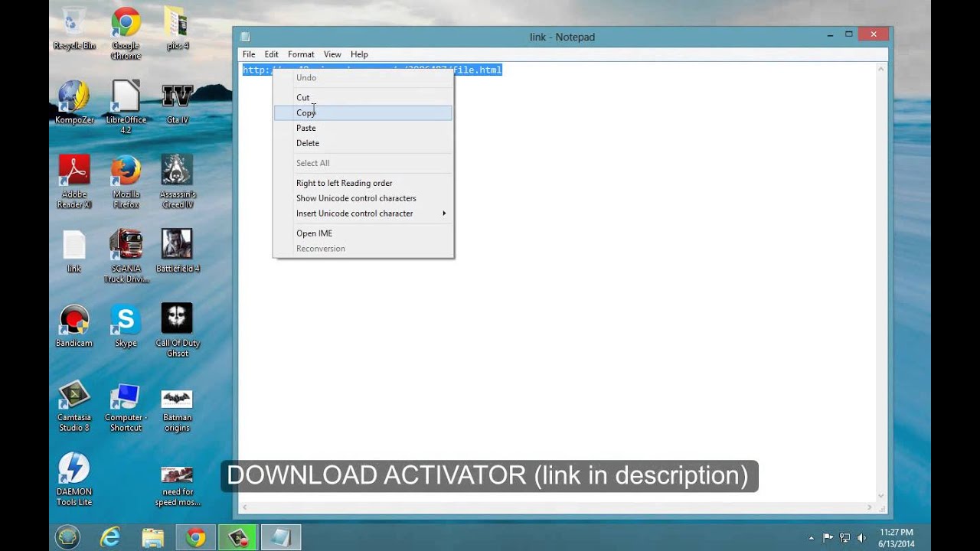Choose Copy from context menu

click(x=363, y=112)
